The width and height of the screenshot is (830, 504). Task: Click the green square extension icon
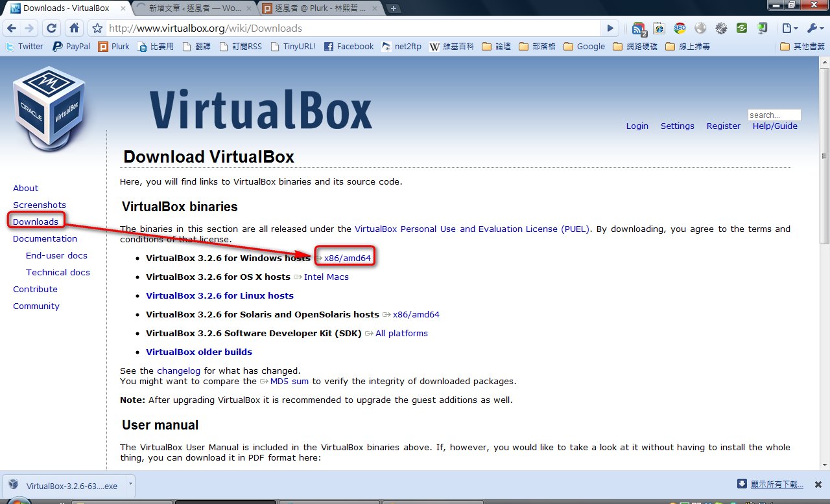[742, 29]
